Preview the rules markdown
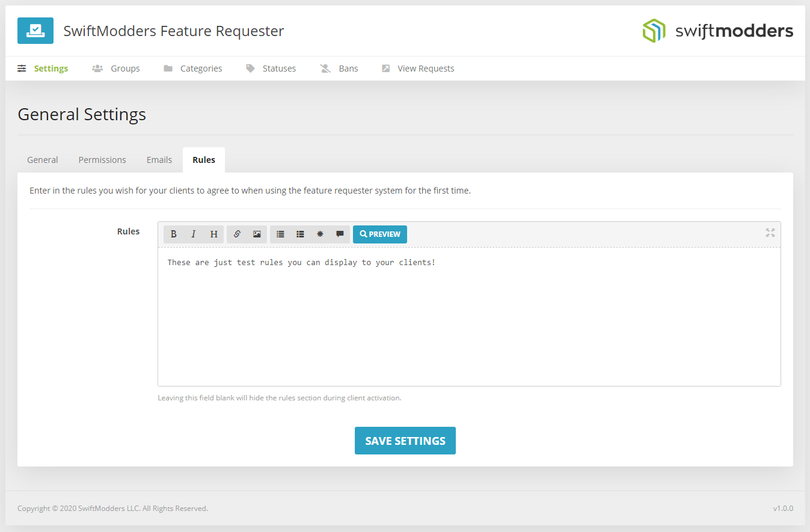The image size is (810, 532). tap(380, 234)
